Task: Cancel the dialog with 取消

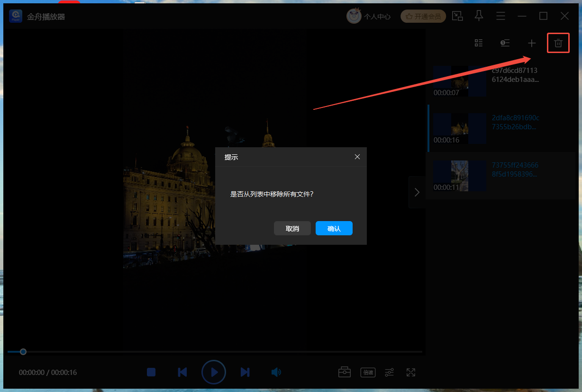Action: pyautogui.click(x=292, y=228)
